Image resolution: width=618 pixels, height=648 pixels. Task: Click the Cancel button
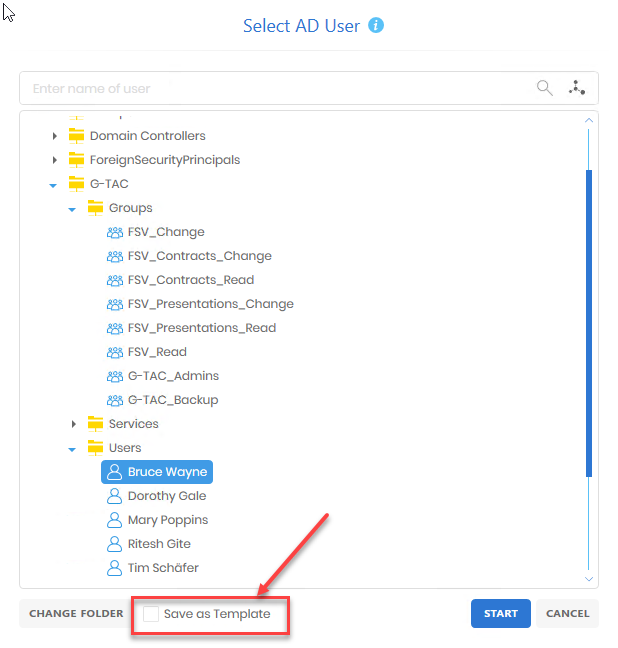pos(567,614)
